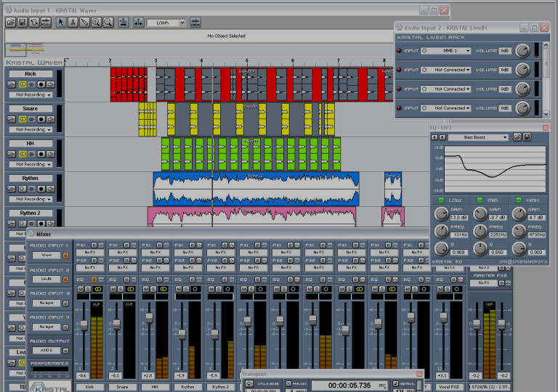The height and width of the screenshot is (392, 558).
Task: Load an EQ preset with folder icon
Action: (517, 137)
